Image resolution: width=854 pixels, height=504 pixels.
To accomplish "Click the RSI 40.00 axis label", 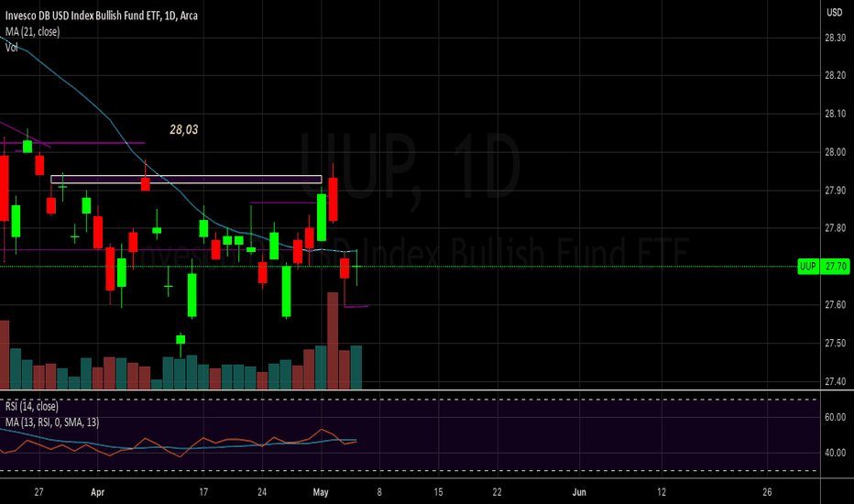I will 835,453.
